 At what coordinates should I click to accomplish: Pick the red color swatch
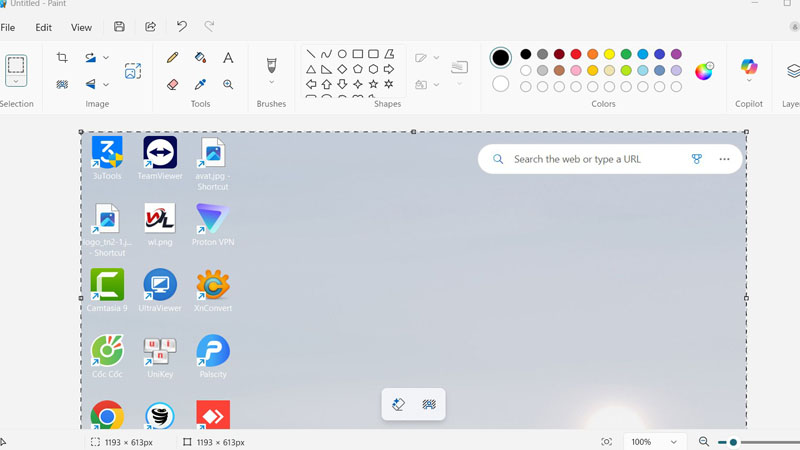(576, 54)
